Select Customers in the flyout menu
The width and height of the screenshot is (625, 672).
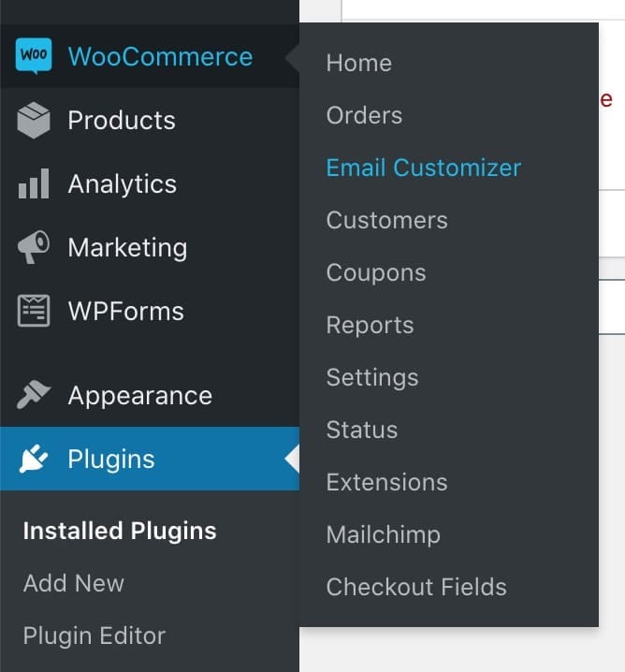[x=386, y=220]
